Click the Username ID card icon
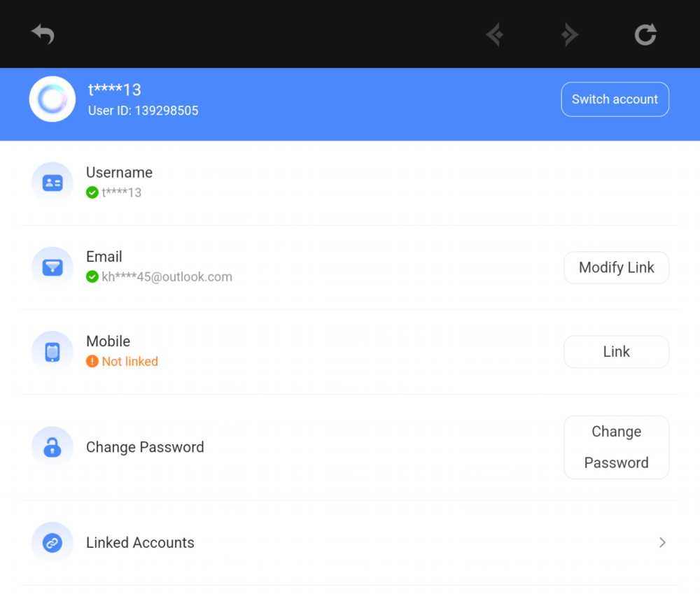700x601 pixels. click(x=52, y=183)
